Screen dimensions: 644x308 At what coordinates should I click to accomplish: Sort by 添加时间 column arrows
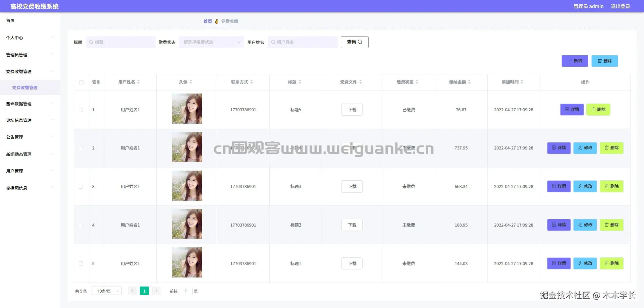[522, 82]
